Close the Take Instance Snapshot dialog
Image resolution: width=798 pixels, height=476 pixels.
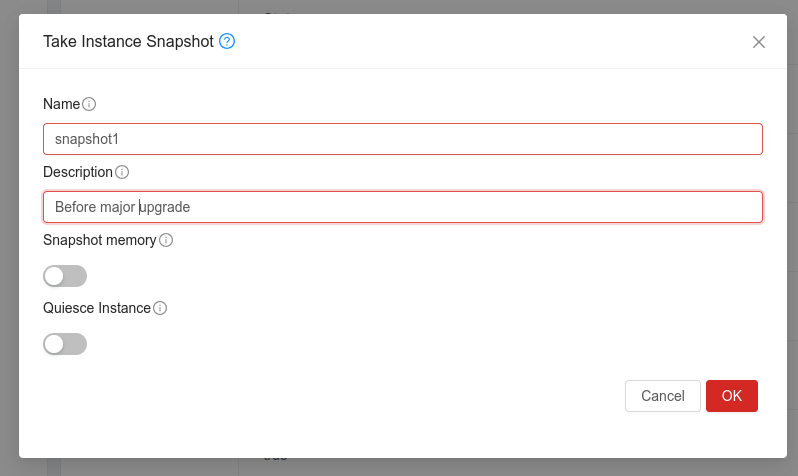(x=759, y=42)
